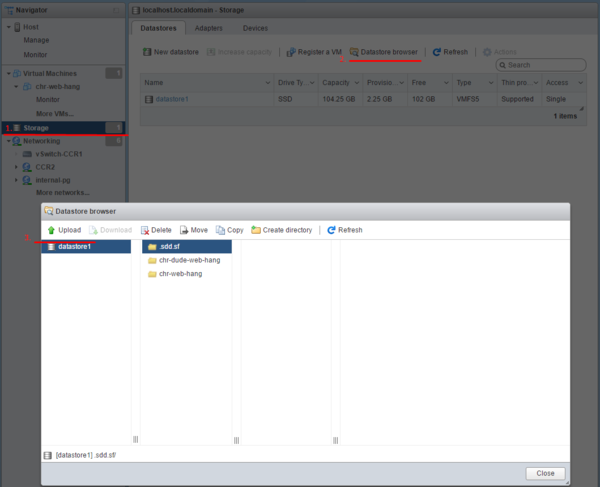This screenshot has width=600, height=487.
Task: Collapse the chr-web-hang VM node
Action: click(x=16, y=86)
